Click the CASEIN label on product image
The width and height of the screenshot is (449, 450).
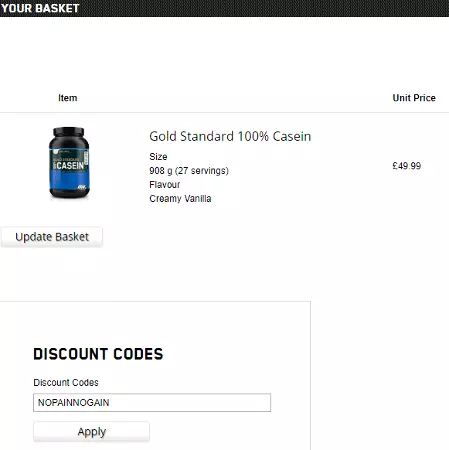(x=70, y=166)
